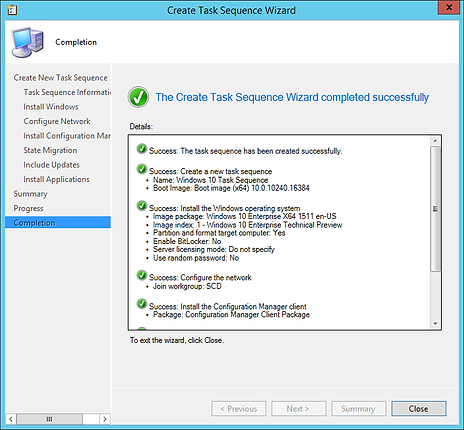Image resolution: width=464 pixels, height=430 pixels.
Task: Click the computer icon beside Completion heading
Action: click(x=28, y=43)
